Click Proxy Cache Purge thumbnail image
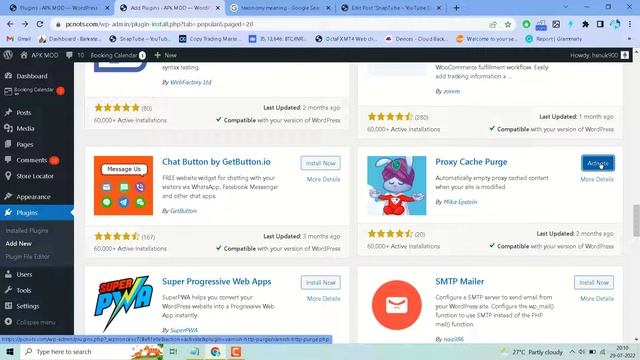The width and height of the screenshot is (640, 360). pos(396,185)
